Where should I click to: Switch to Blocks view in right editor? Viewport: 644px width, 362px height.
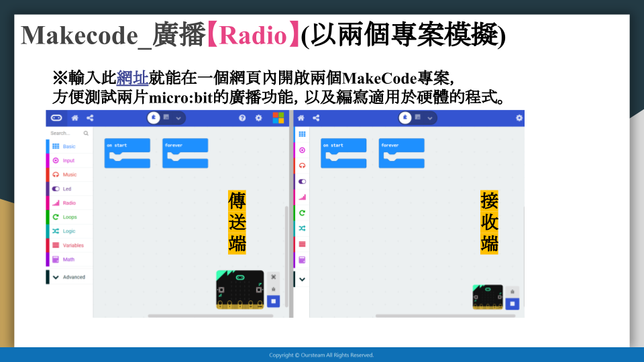405,118
